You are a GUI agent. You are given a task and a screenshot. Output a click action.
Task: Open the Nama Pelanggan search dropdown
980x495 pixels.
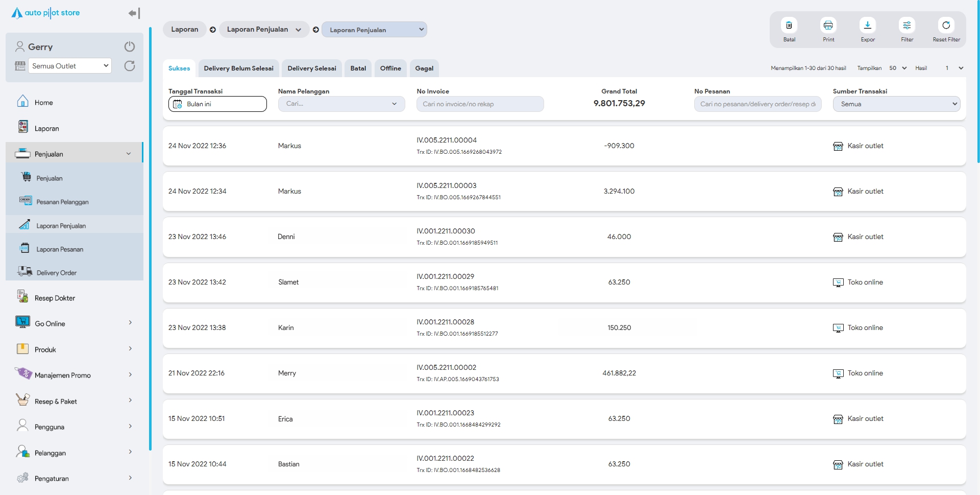coord(341,104)
